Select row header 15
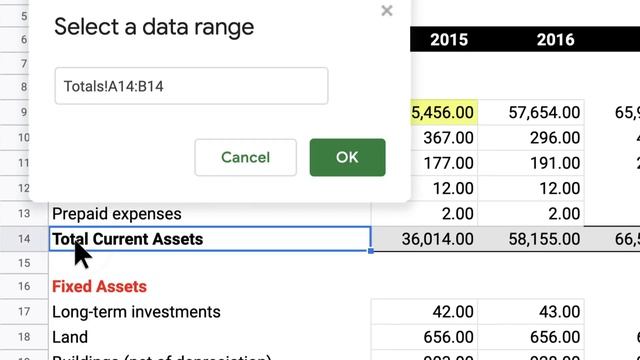Image resolution: width=640 pixels, height=360 pixels. click(24, 263)
